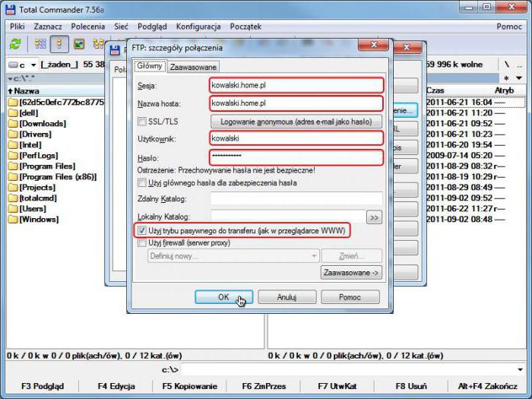Select the full details view toolbar icon
Image resolution: width=532 pixels, height=399 pixels.
click(59, 44)
